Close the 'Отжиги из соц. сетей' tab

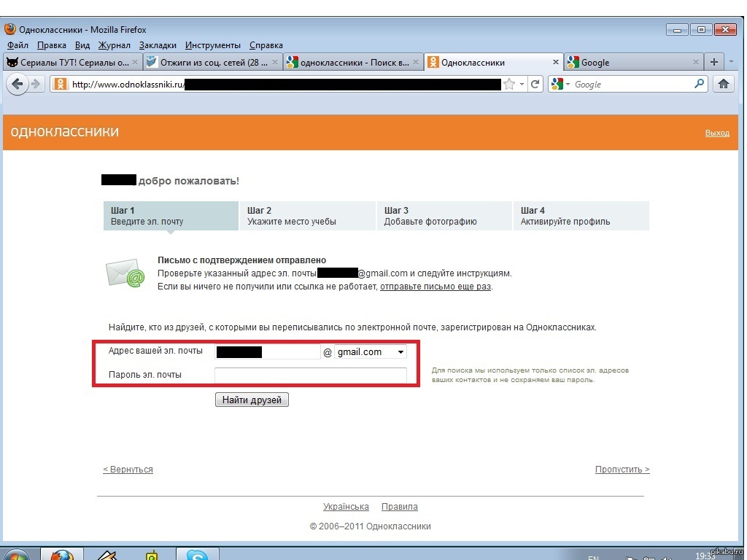[x=275, y=62]
